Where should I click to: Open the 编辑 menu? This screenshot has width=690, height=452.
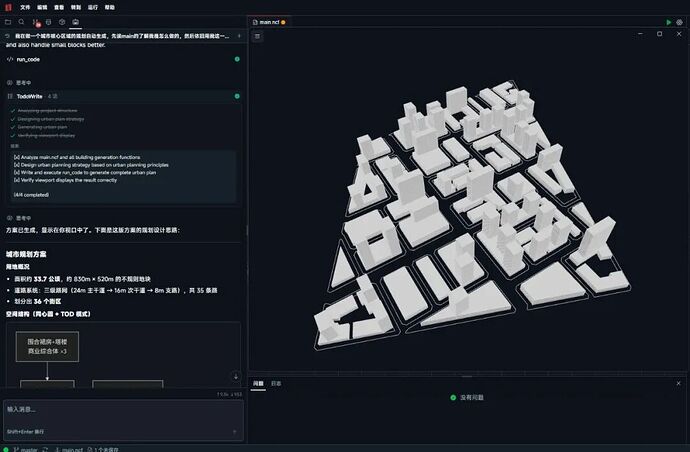pyautogui.click(x=42, y=7)
